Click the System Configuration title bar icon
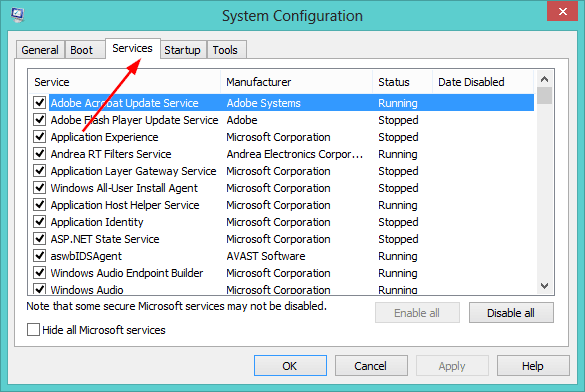This screenshot has height=392, width=585. click(17, 15)
